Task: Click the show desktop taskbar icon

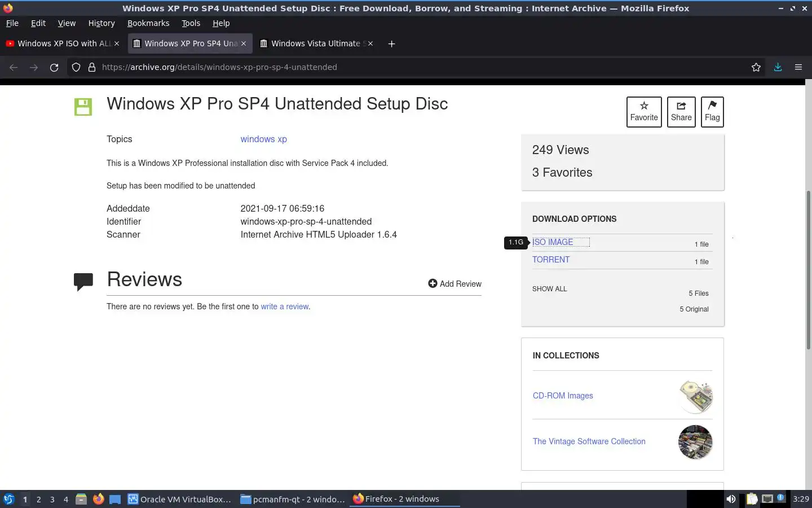Action: click(x=115, y=499)
